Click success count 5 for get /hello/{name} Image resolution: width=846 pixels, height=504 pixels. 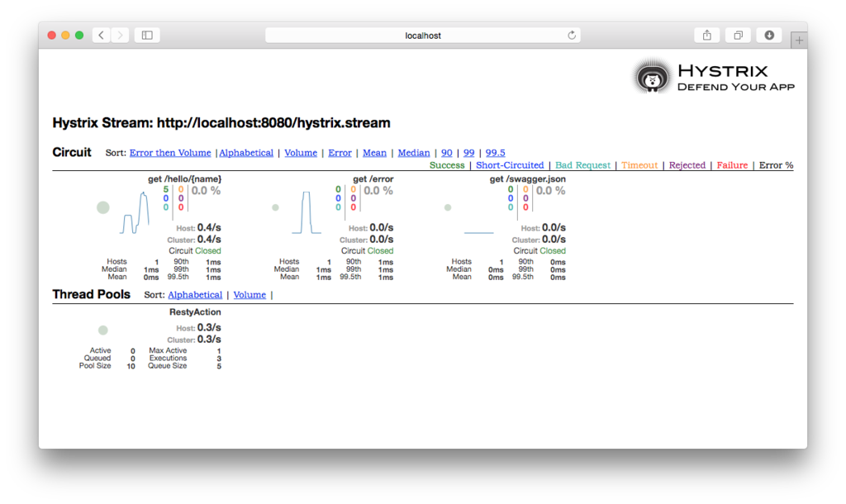165,189
